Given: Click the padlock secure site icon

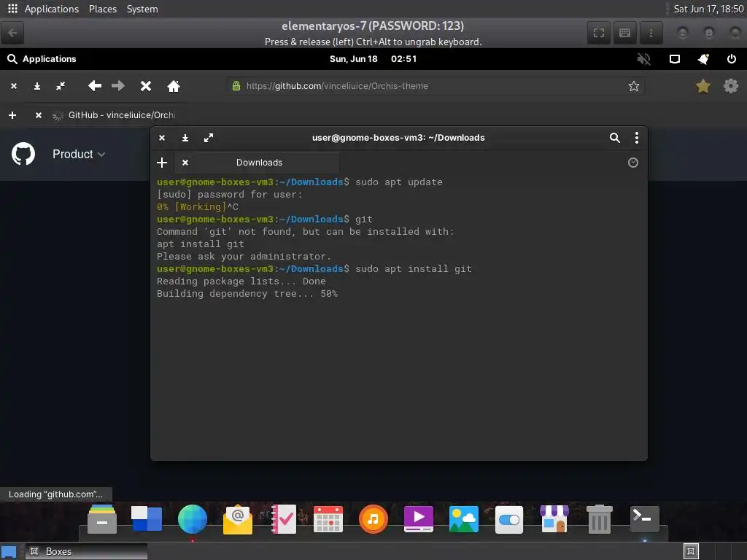Looking at the screenshot, I should 236,86.
